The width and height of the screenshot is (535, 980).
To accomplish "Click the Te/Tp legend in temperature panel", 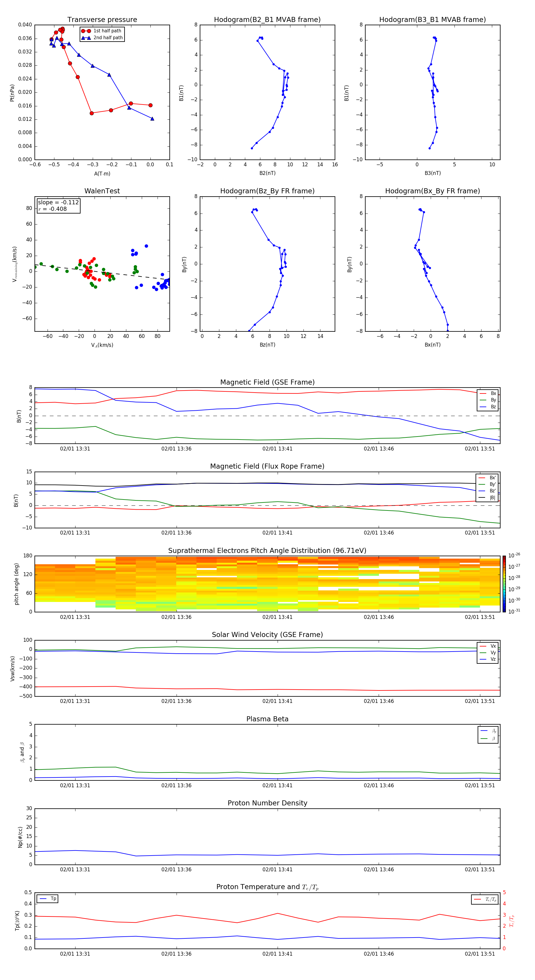I will tap(485, 899).
